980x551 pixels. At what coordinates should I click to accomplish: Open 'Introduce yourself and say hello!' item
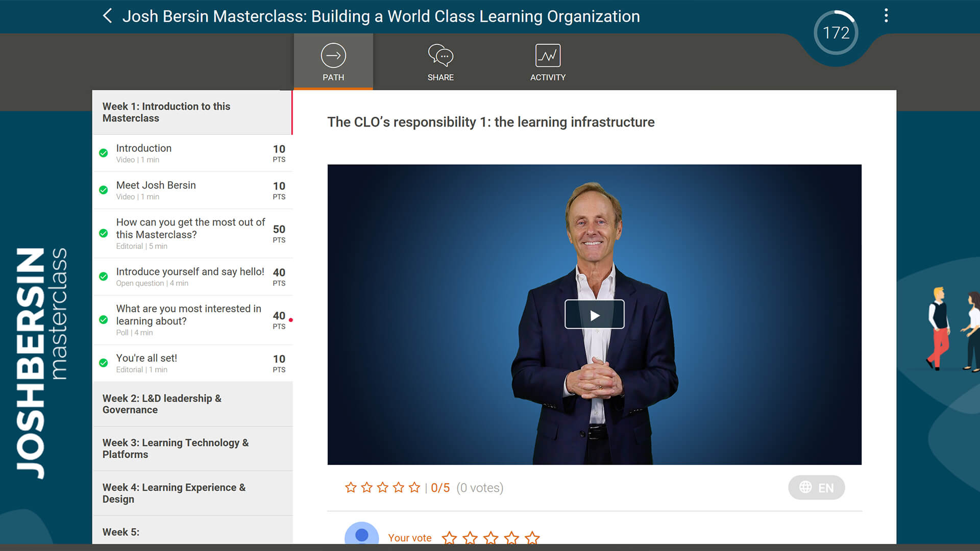(190, 272)
